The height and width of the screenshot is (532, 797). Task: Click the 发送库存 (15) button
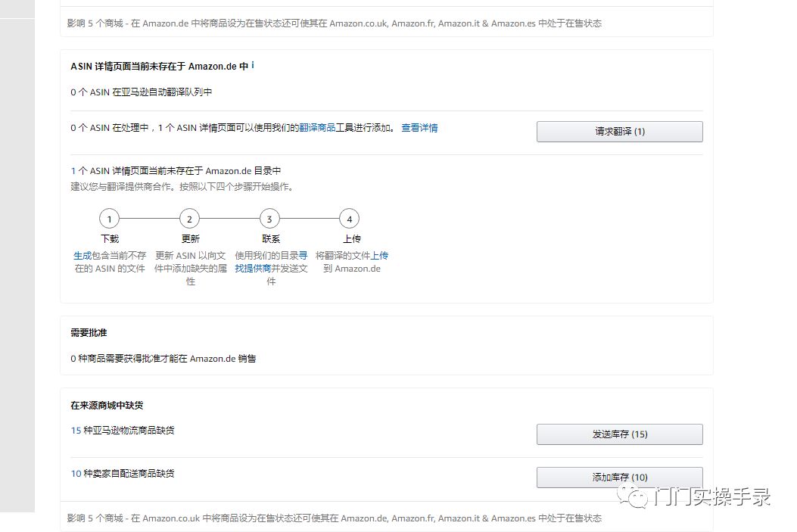620,434
